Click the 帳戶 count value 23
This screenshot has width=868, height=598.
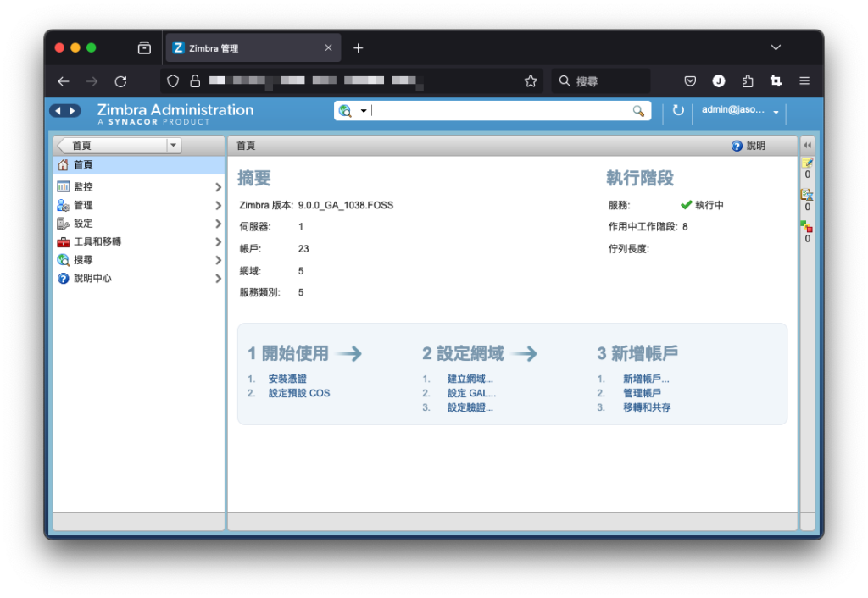point(303,249)
